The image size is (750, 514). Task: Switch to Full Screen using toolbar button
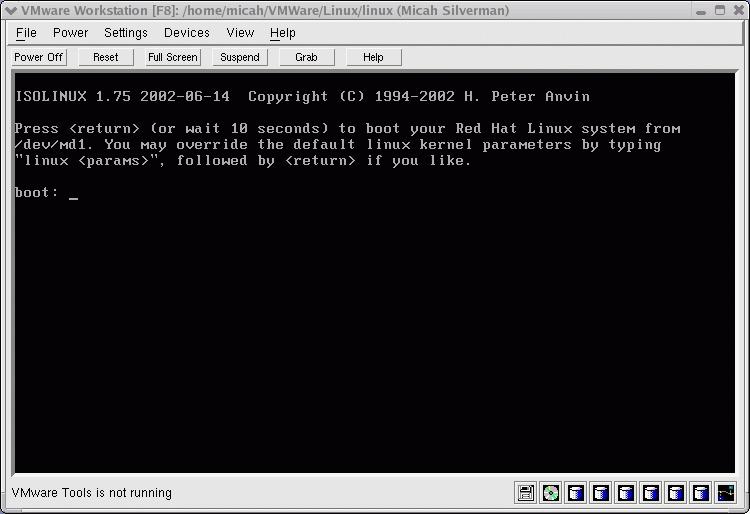[173, 57]
